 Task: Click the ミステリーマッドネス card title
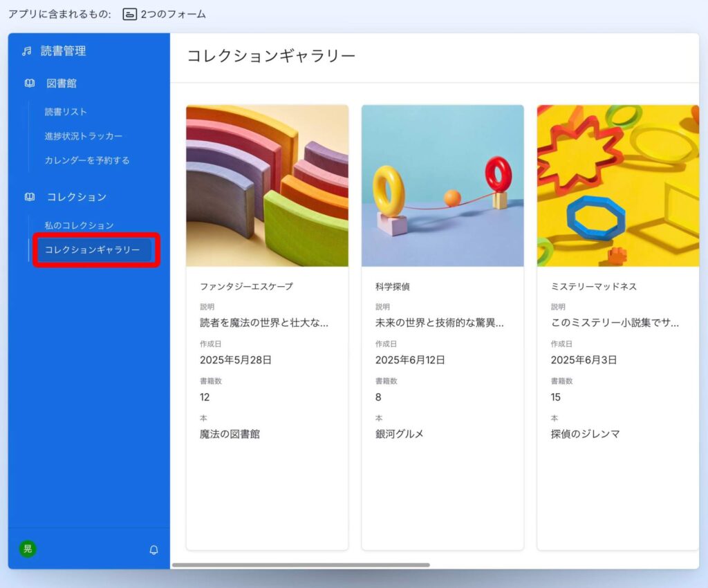[x=594, y=287]
